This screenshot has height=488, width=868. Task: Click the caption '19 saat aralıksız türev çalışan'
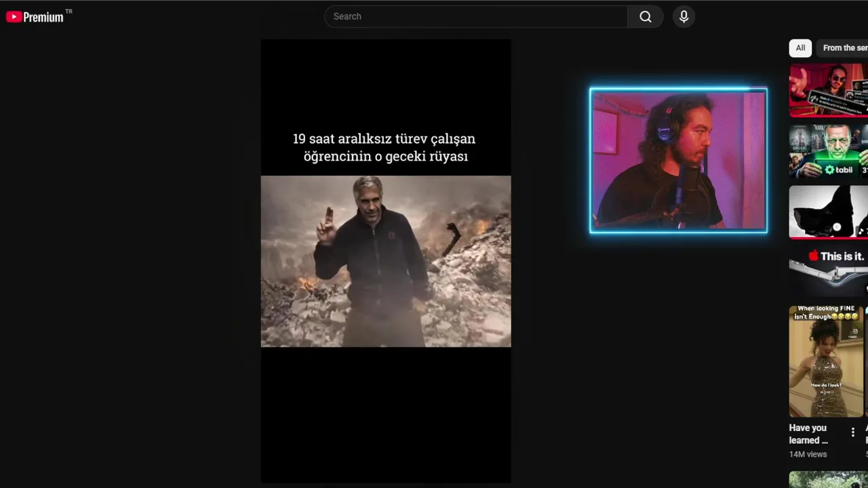click(x=384, y=139)
